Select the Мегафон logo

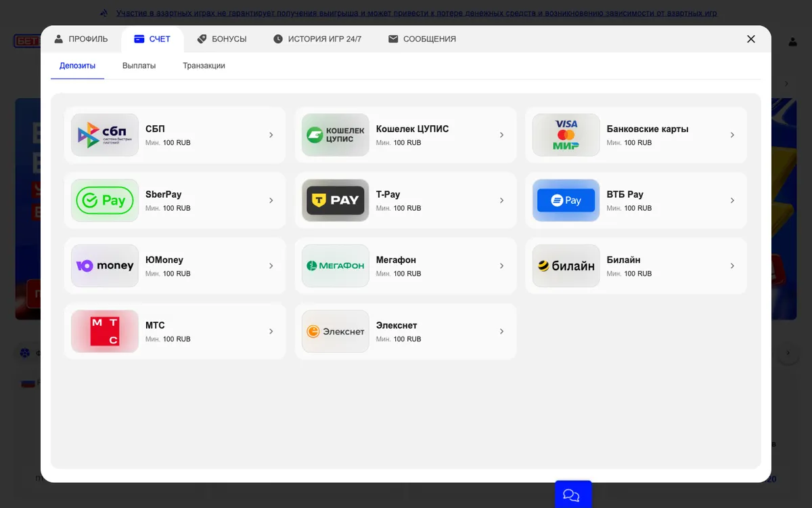[x=336, y=266]
